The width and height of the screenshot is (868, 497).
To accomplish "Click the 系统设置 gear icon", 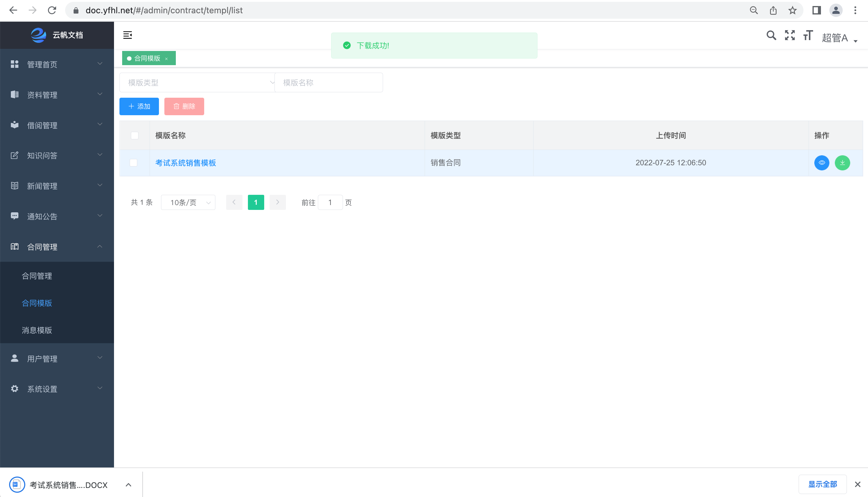I will pyautogui.click(x=15, y=389).
